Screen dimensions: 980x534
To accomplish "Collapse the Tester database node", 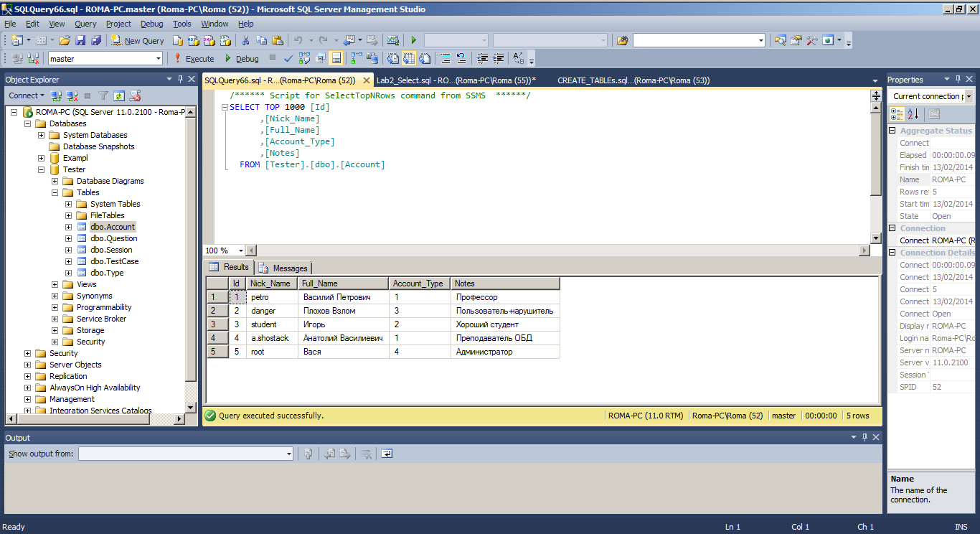I will click(42, 169).
